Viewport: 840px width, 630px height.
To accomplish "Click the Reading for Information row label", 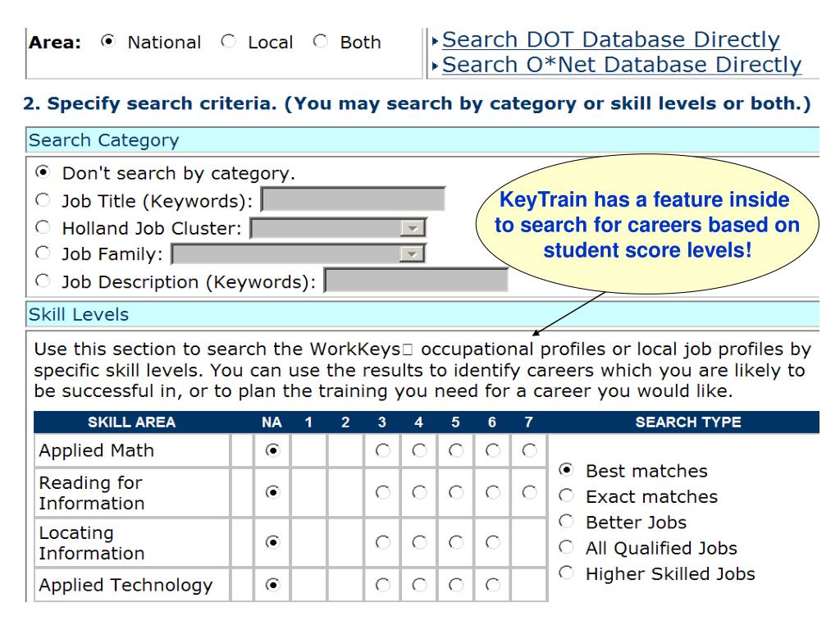I will click(92, 493).
